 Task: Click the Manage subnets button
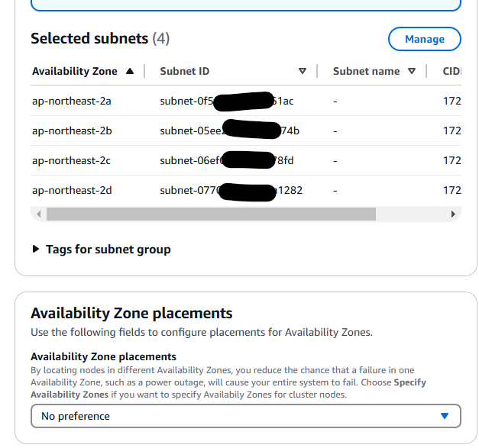(x=424, y=39)
